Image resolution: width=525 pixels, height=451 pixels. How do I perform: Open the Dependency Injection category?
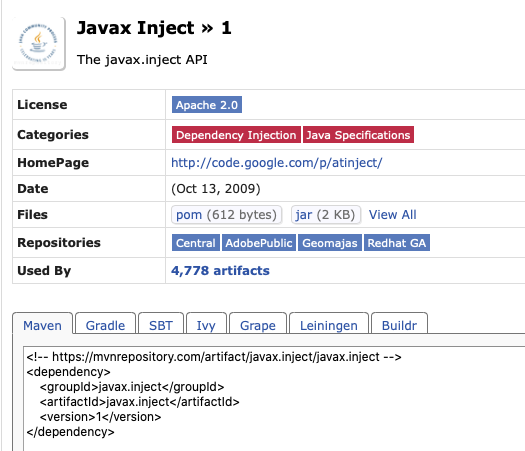coord(236,135)
